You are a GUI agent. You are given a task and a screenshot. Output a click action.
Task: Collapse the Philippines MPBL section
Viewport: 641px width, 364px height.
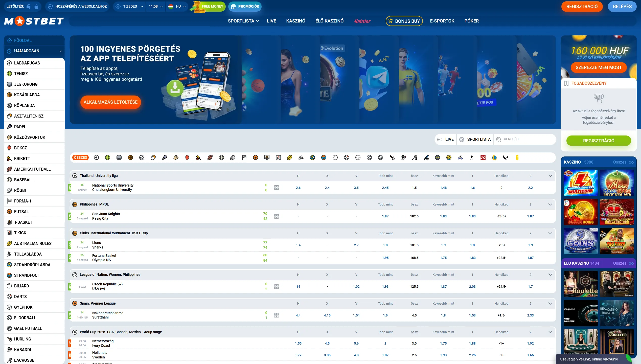[550, 204]
